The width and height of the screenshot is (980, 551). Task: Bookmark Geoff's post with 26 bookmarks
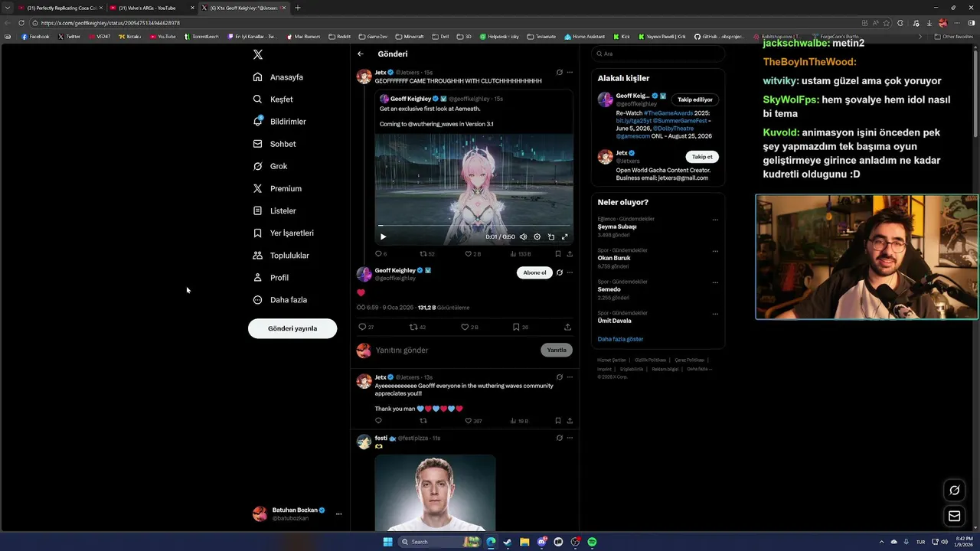[x=521, y=327]
